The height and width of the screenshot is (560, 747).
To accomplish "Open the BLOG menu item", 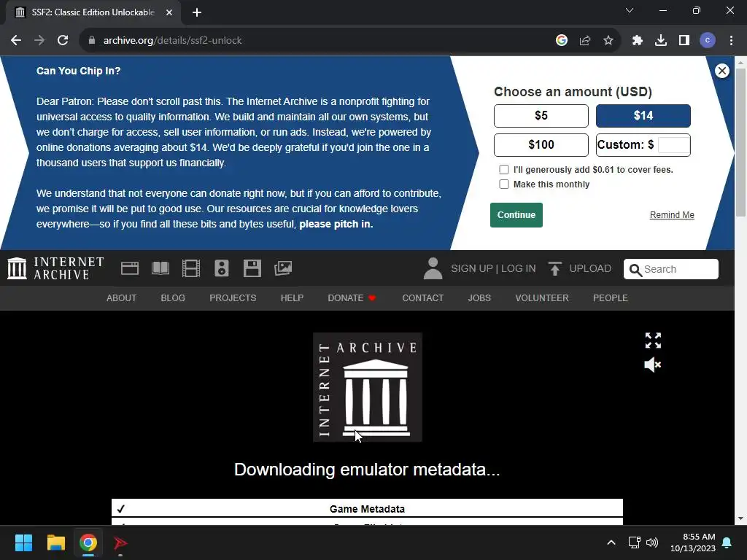I will click(173, 298).
